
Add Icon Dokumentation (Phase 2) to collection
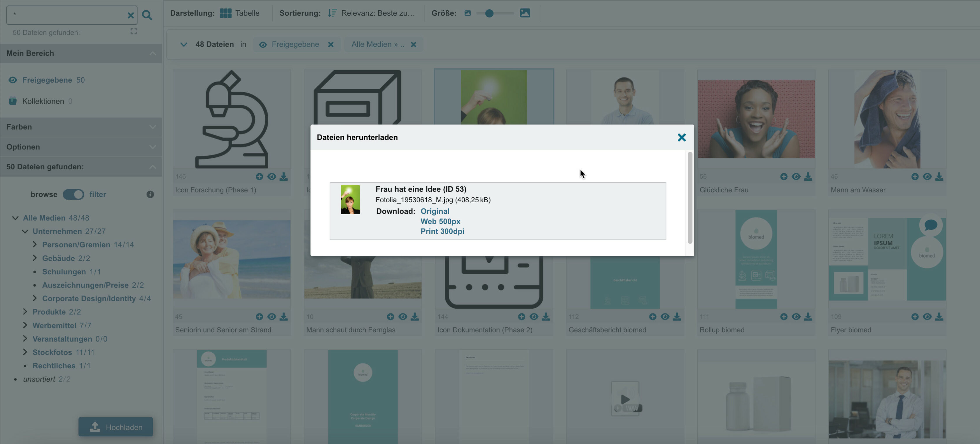[521, 317]
